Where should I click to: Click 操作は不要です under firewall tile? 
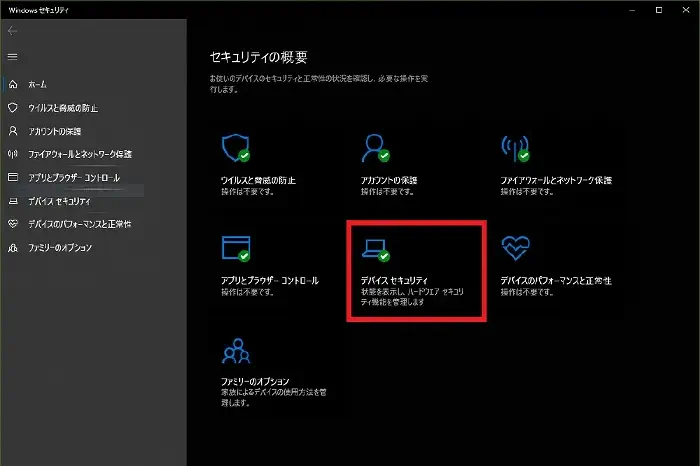527,191
